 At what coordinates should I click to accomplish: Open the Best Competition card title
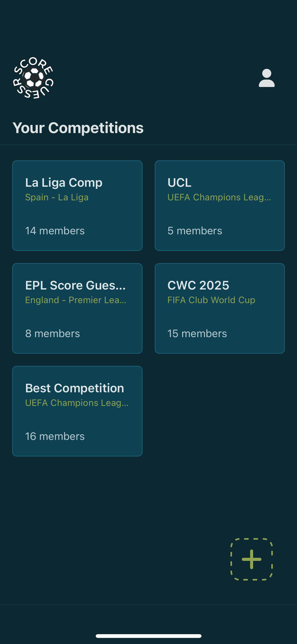[x=74, y=388]
